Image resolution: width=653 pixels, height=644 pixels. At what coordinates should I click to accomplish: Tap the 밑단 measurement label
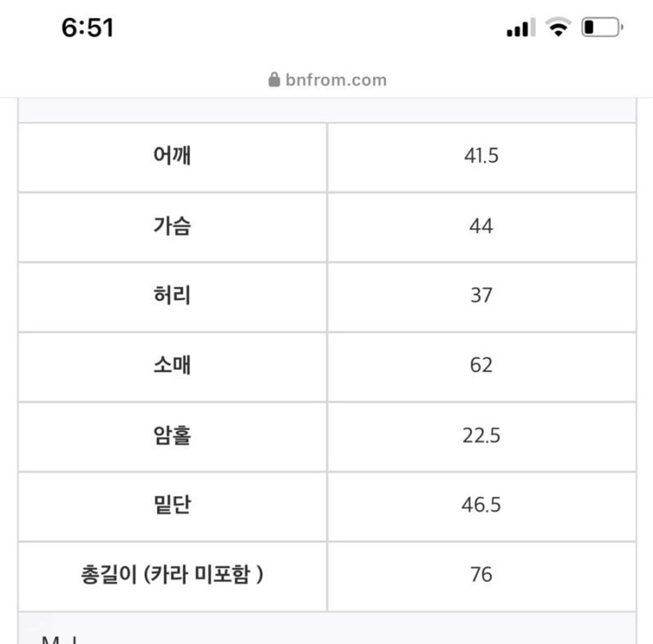172,505
